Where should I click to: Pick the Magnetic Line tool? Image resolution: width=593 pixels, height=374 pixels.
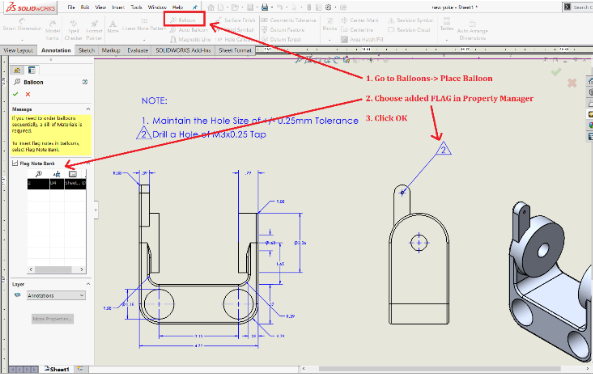[x=190, y=39]
